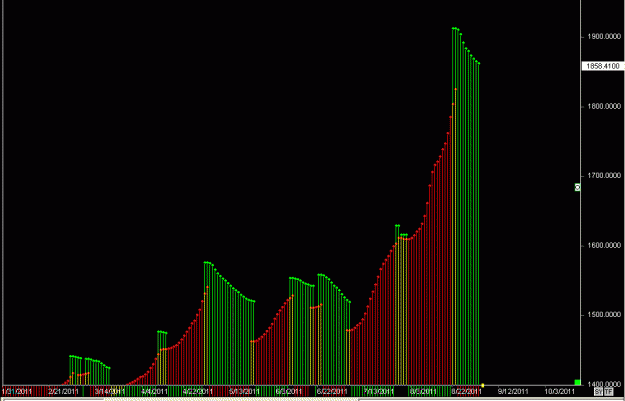
Task: Click the 1600.0000 price axis label
Action: click(x=604, y=246)
